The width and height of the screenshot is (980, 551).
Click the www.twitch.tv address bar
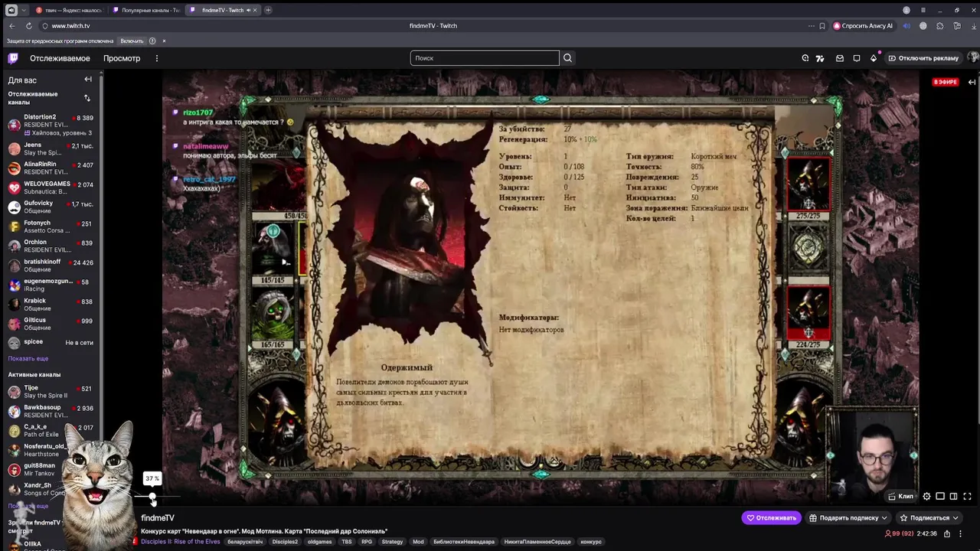tap(70, 26)
